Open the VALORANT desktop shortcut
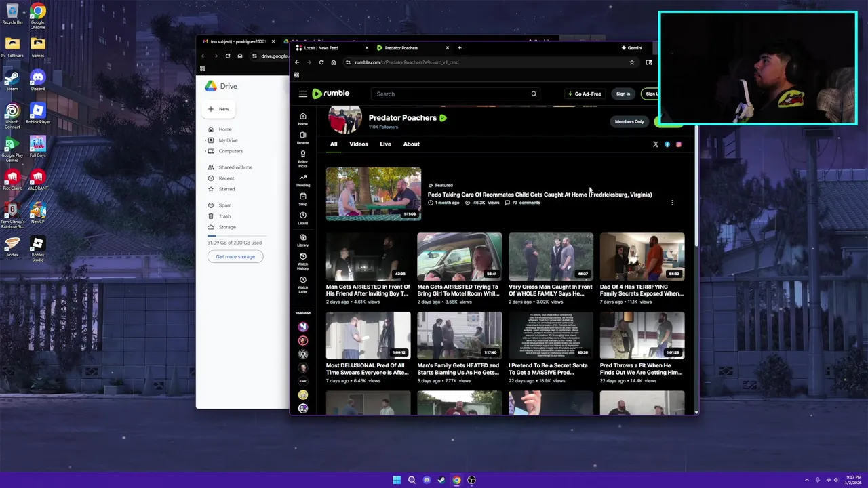Image resolution: width=868 pixels, height=488 pixels. [38, 180]
